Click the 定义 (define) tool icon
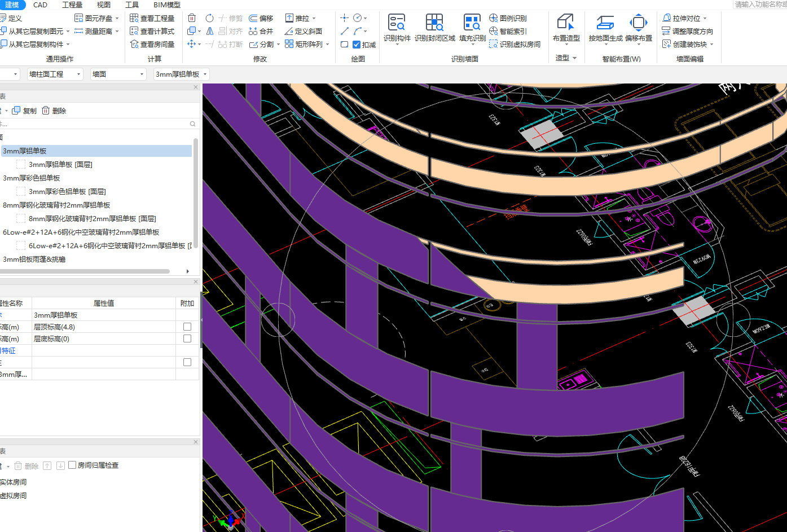Screen dimensions: 787x532 point(4,19)
